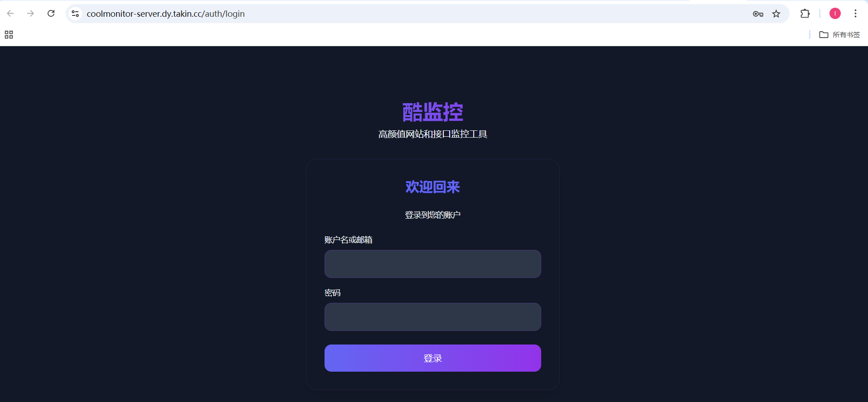Click the 欢迎回来 heading text
This screenshot has width=868, height=402.
pos(433,187)
